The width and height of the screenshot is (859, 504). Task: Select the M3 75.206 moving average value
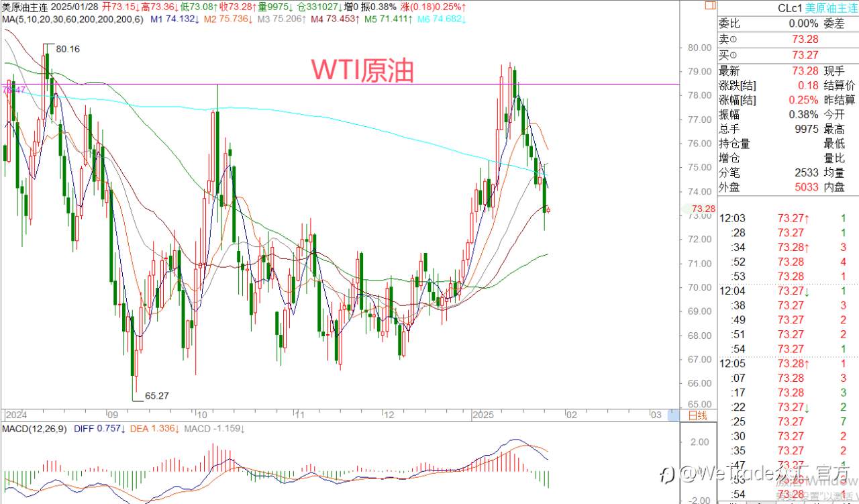click(281, 19)
